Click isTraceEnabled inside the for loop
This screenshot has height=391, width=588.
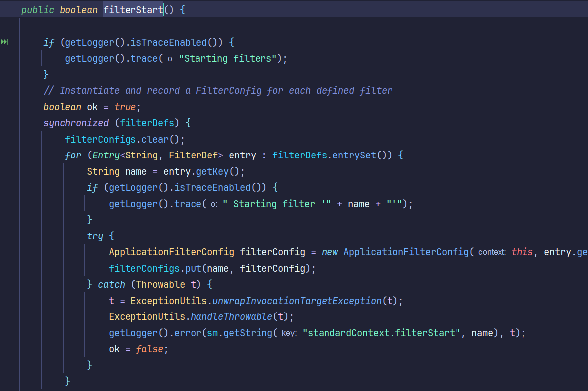point(212,187)
